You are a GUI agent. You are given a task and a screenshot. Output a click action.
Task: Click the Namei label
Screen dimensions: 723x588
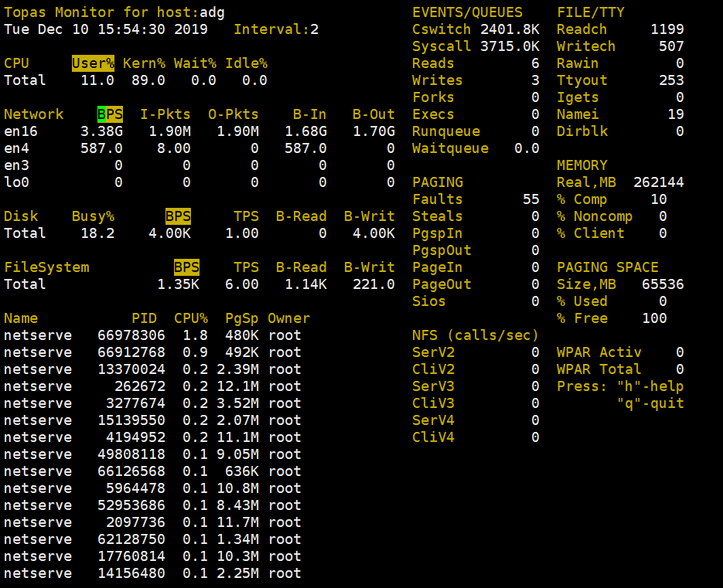click(x=578, y=114)
